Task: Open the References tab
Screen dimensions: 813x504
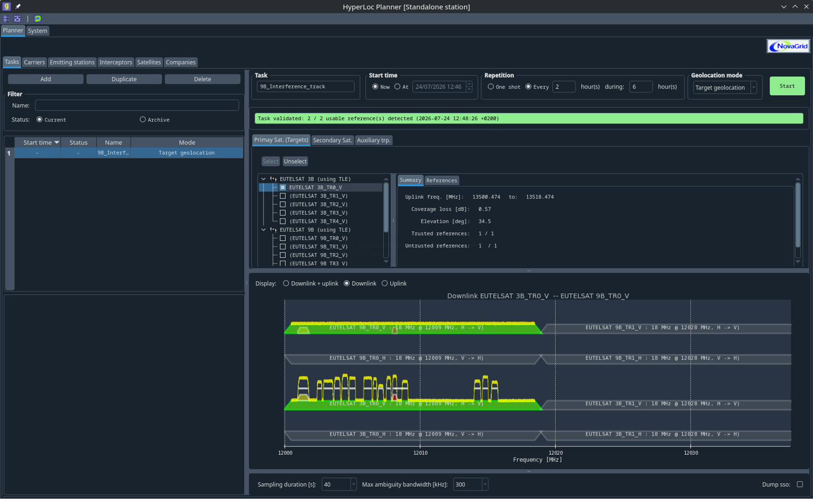Action: point(442,181)
